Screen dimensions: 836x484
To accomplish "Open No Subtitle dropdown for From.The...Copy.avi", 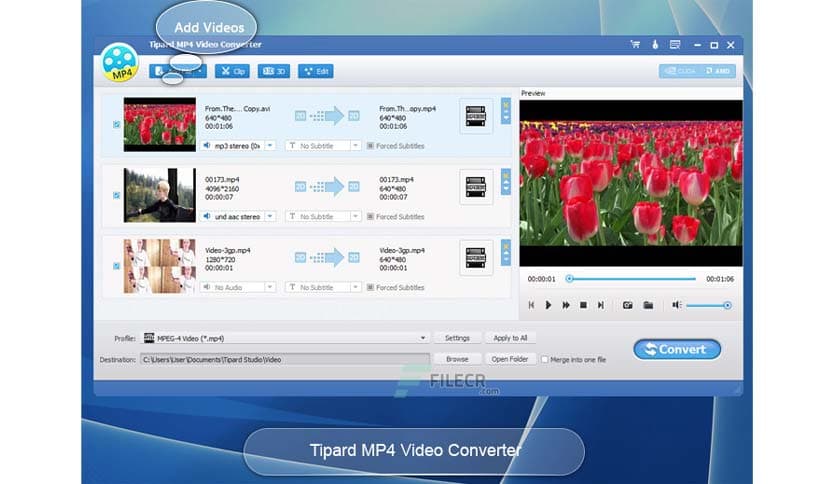I will coord(355,146).
